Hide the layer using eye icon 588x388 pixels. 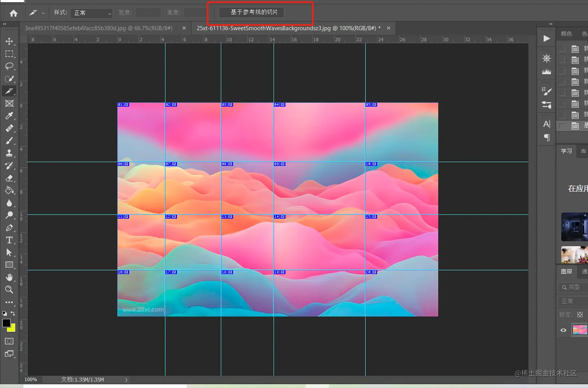(x=563, y=330)
